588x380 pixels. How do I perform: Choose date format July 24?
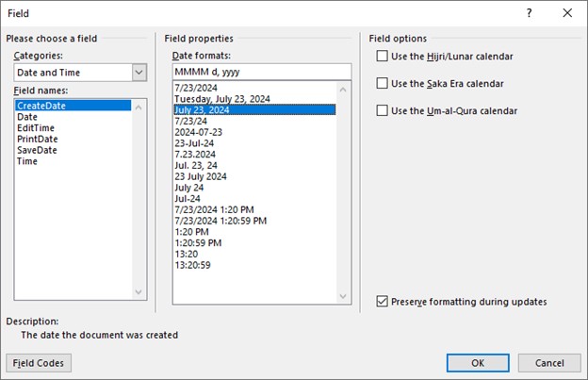(254, 188)
